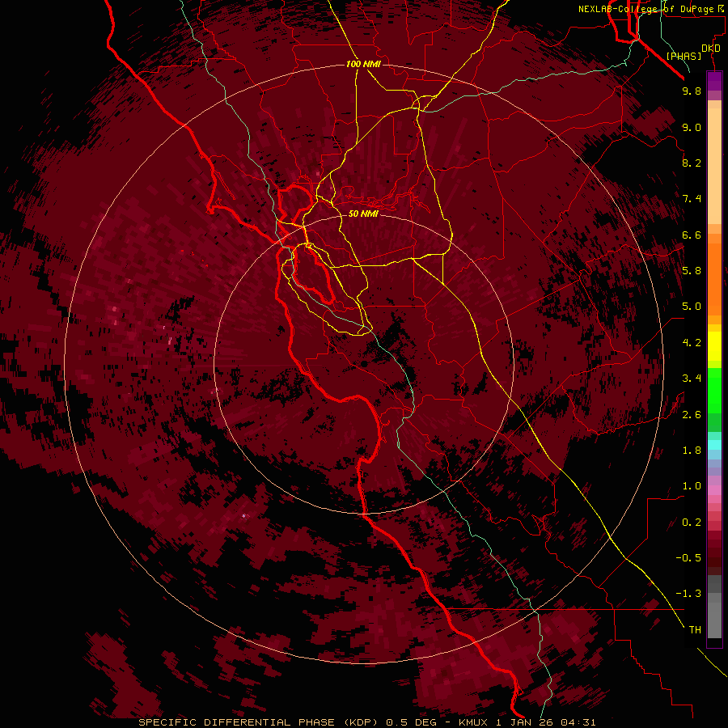Viewport: 728px width, 728px height.
Task: Click the 2.6 scale value label
Action: pos(692,414)
